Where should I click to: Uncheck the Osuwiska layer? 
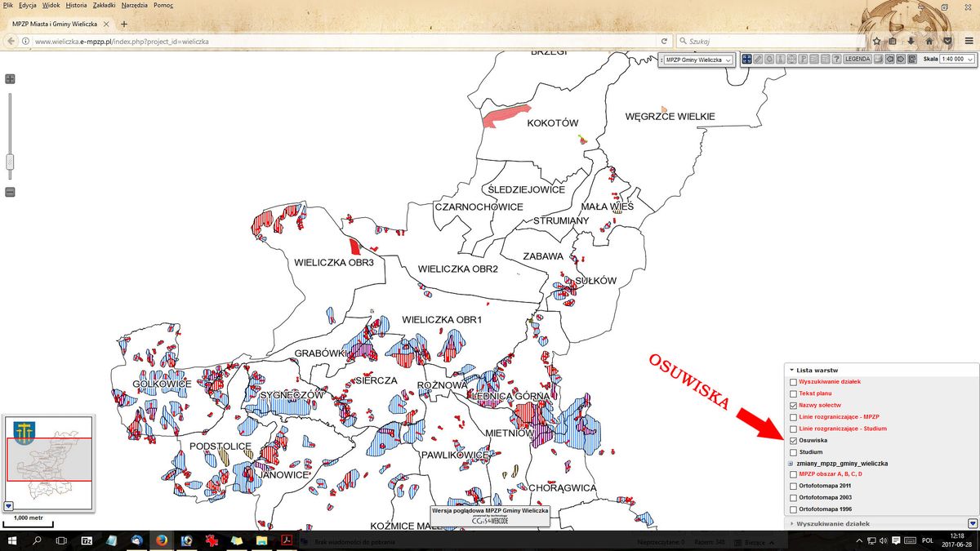pos(794,440)
